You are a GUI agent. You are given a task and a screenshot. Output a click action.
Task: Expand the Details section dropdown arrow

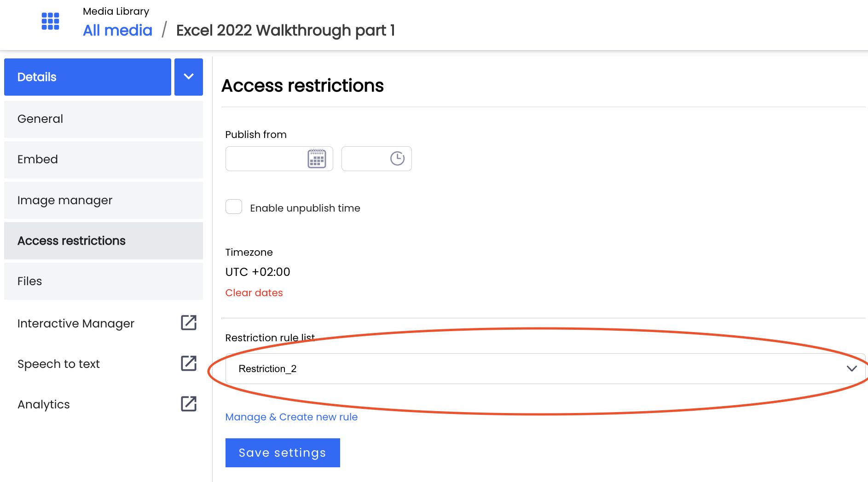[x=189, y=77]
